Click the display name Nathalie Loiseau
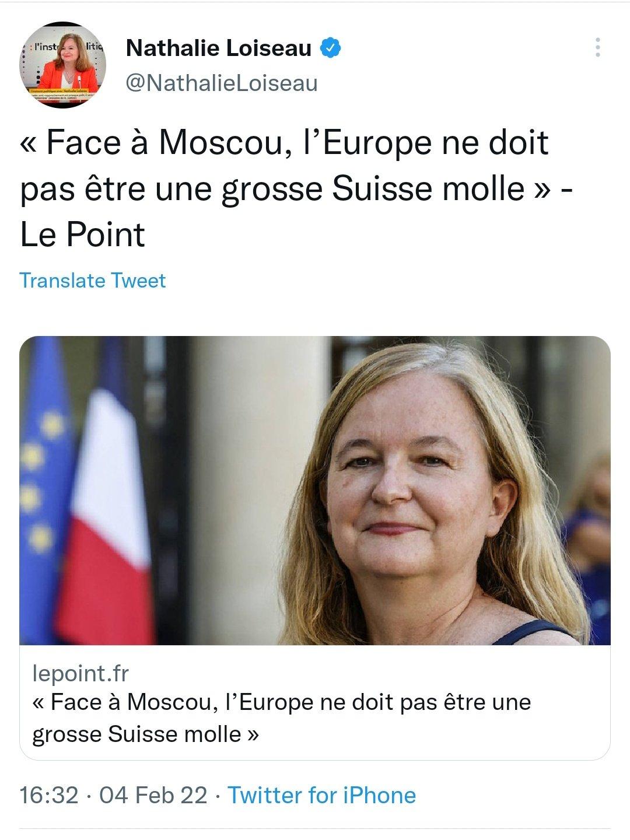 point(219,48)
